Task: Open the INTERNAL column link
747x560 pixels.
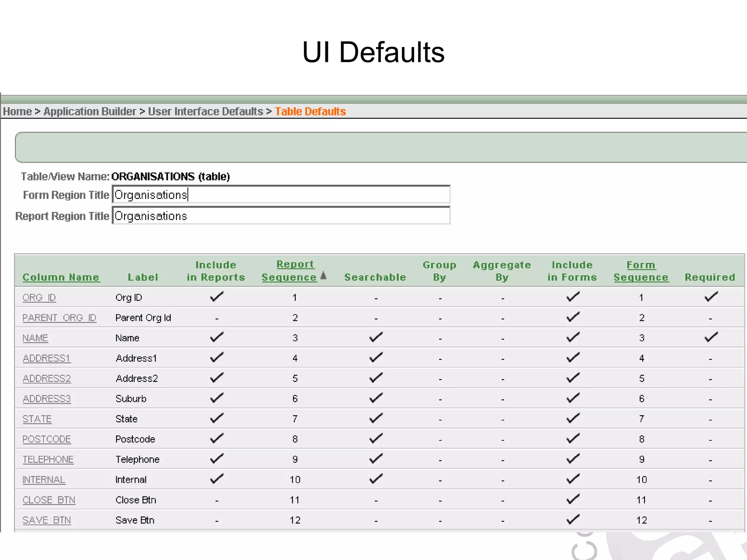Action: tap(44, 480)
